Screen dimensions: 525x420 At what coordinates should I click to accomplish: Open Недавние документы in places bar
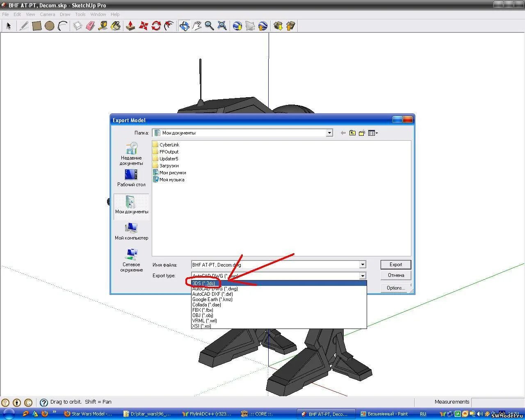click(x=131, y=154)
